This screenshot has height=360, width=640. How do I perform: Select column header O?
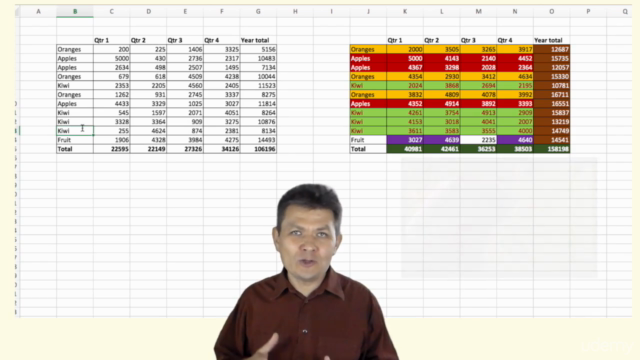click(x=551, y=11)
